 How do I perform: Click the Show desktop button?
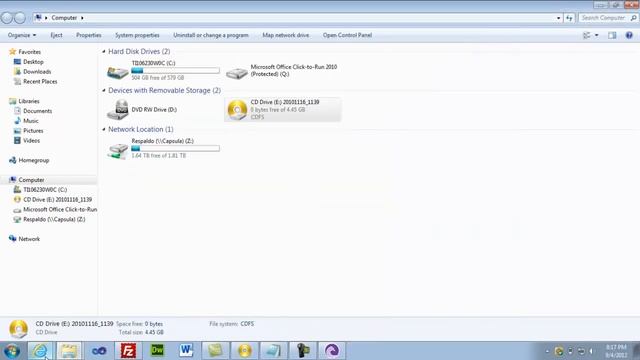636,351
